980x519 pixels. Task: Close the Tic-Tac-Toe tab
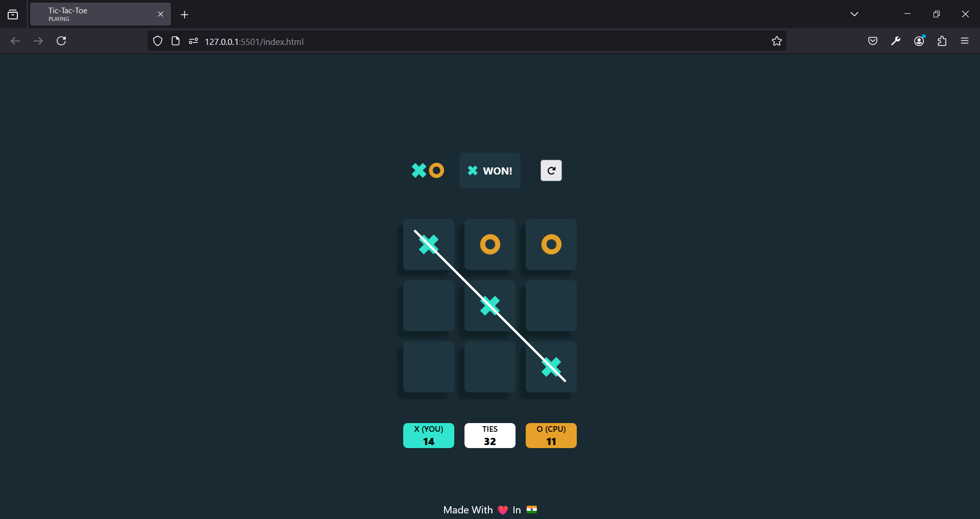click(160, 14)
